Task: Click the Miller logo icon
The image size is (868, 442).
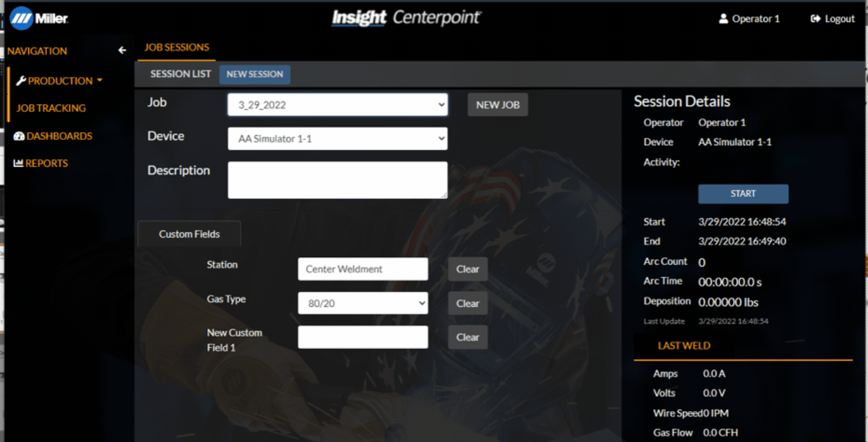Action: click(x=21, y=18)
